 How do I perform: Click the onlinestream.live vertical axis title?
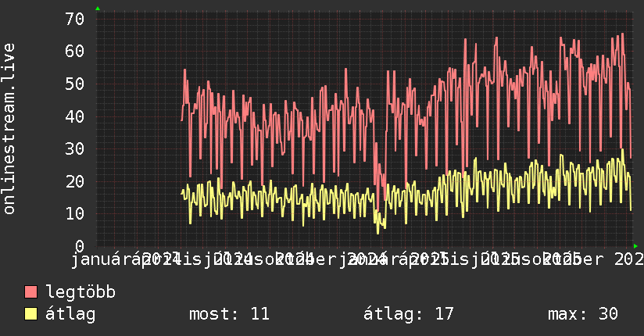[x=9, y=129]
